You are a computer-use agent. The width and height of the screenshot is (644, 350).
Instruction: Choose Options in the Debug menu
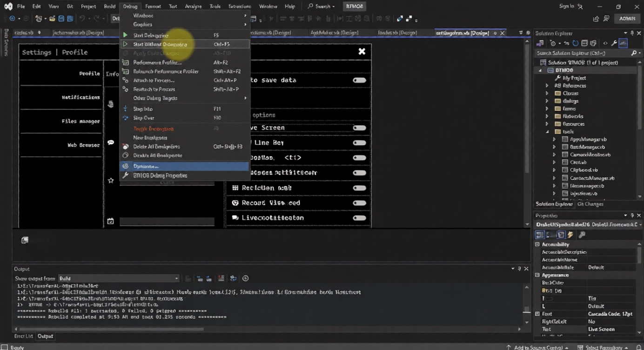[x=146, y=166]
